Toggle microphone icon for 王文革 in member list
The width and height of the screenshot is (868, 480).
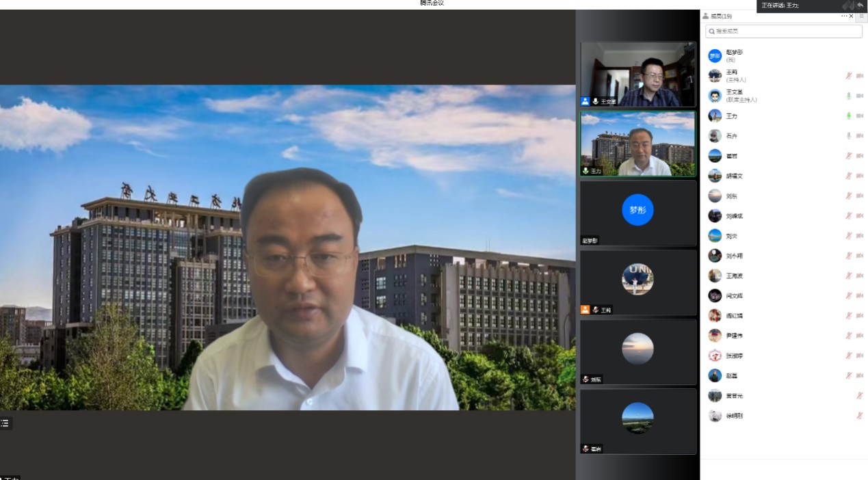point(848,96)
